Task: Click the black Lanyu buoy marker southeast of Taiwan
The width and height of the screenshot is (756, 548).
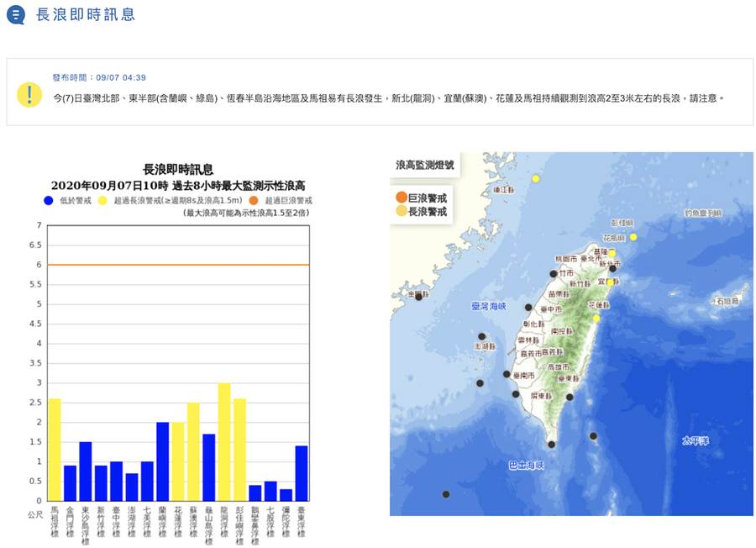Action: click(594, 436)
